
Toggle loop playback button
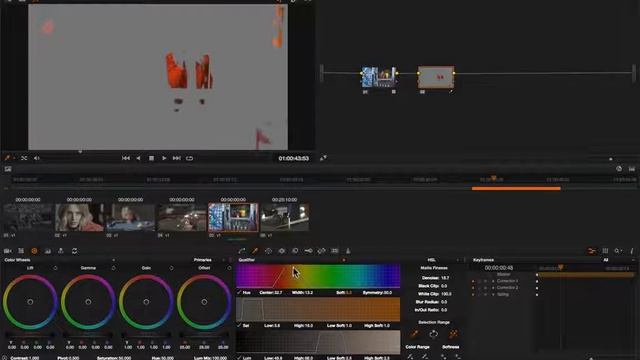click(x=189, y=158)
